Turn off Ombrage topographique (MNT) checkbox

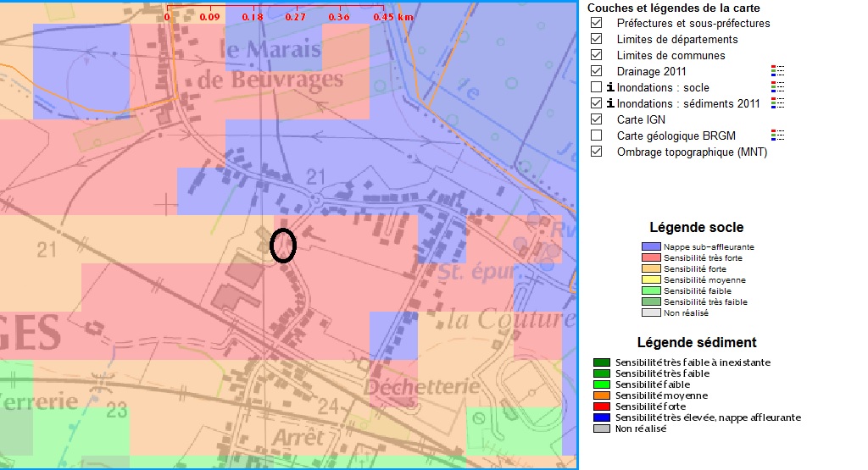pos(596,152)
